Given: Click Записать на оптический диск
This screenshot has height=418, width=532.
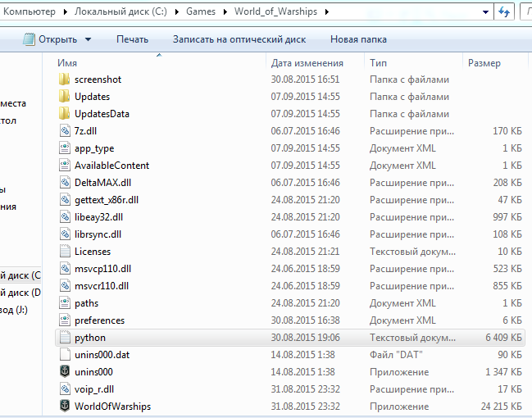Looking at the screenshot, I should tap(239, 39).
